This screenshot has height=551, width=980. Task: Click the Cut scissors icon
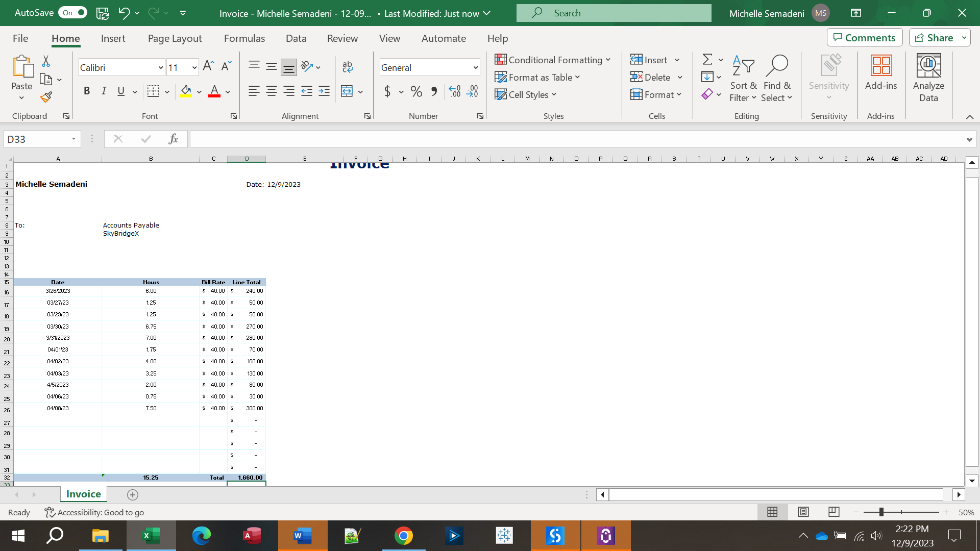[x=46, y=61]
